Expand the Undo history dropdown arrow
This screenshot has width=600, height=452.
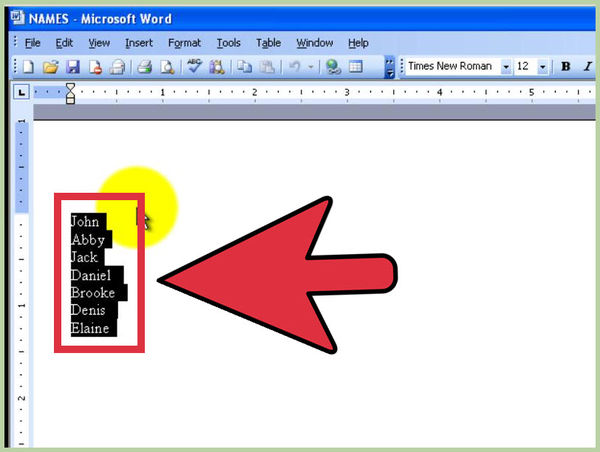[311, 67]
